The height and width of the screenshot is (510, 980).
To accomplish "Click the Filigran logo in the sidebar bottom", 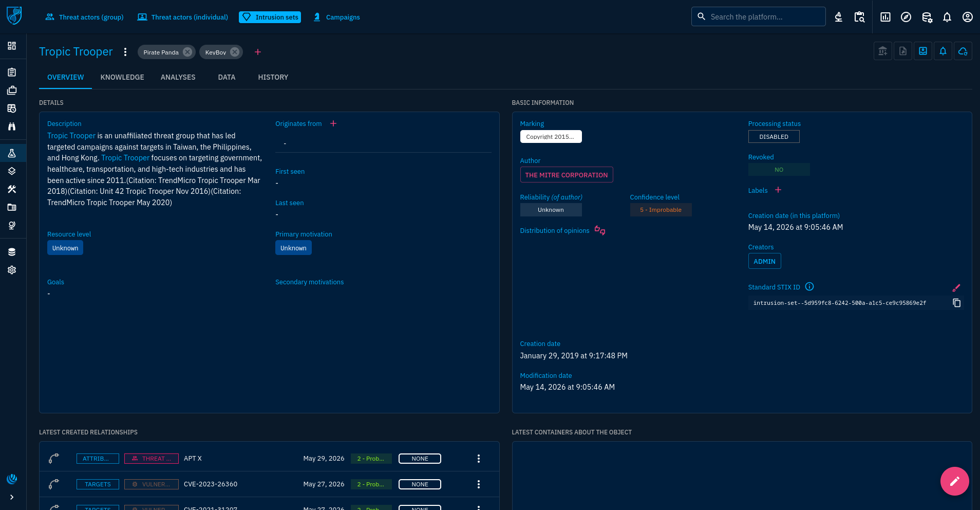I will tap(12, 479).
